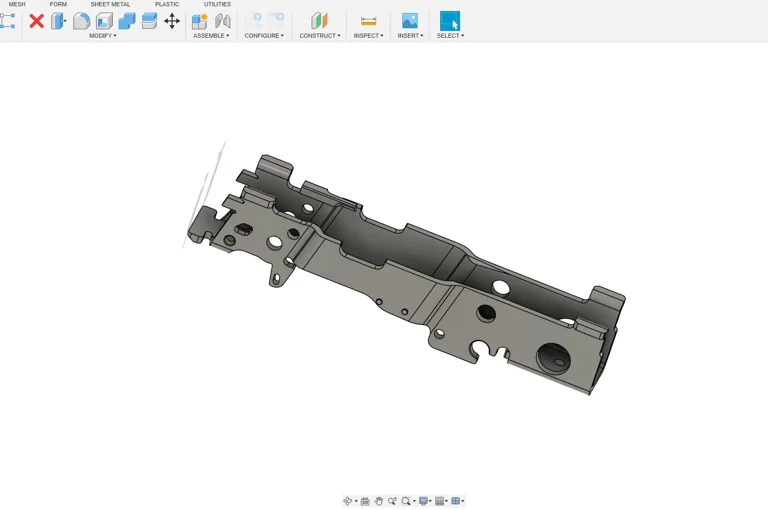This screenshot has height=510, width=768.
Task: Select the Joint tool icon
Action: click(222, 21)
